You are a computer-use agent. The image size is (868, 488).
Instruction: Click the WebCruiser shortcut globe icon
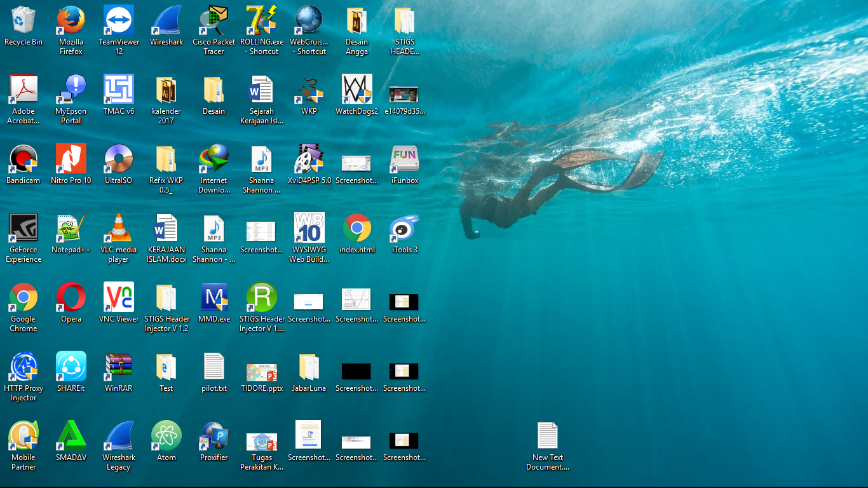coord(309,20)
